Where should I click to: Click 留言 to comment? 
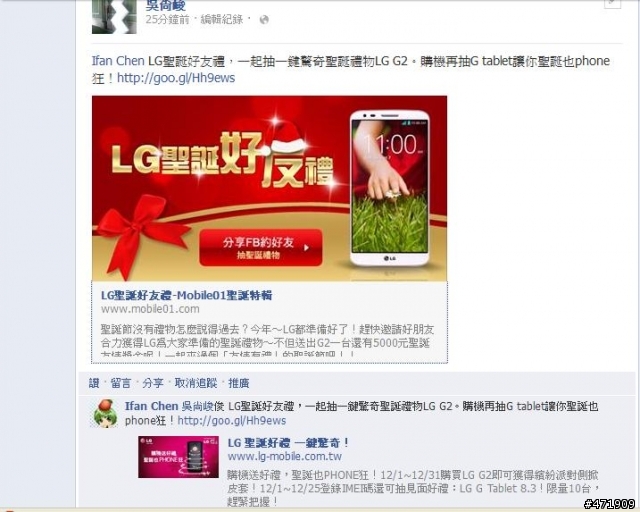pos(121,383)
